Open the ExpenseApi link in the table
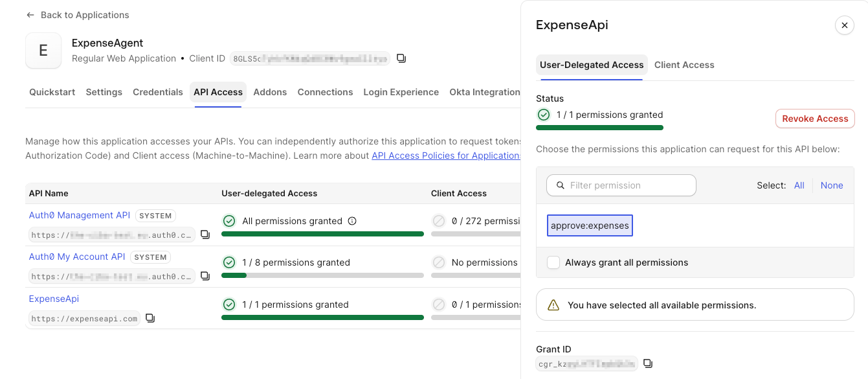This screenshot has width=868, height=379. [x=54, y=299]
